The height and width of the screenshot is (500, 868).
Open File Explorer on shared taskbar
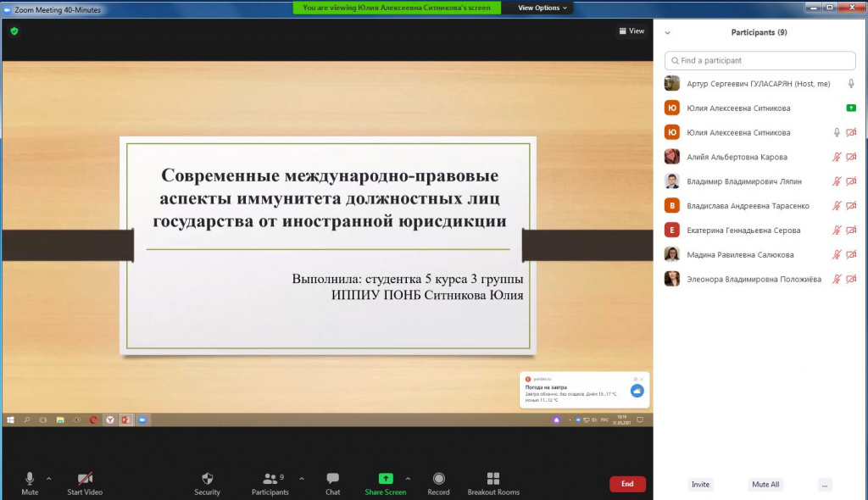[x=60, y=419]
